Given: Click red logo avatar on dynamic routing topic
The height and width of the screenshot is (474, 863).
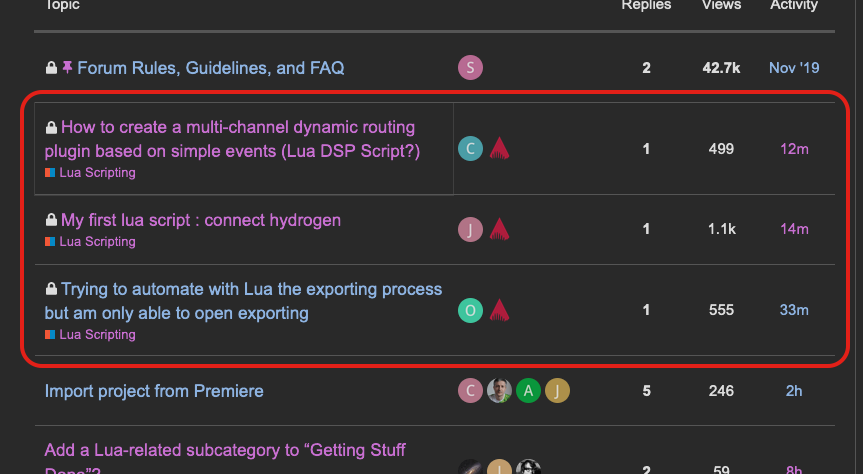Looking at the screenshot, I should tap(500, 149).
